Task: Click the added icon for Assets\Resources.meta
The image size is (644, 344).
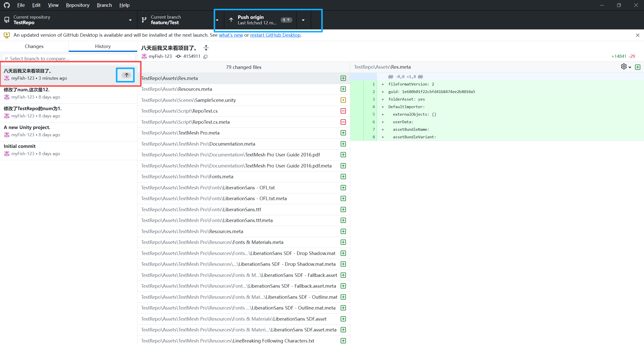Action: pyautogui.click(x=343, y=89)
